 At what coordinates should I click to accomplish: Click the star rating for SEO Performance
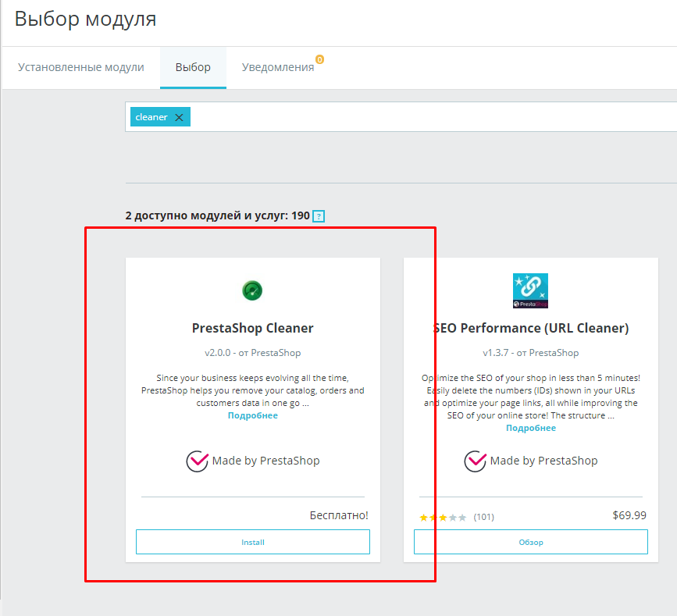443,517
